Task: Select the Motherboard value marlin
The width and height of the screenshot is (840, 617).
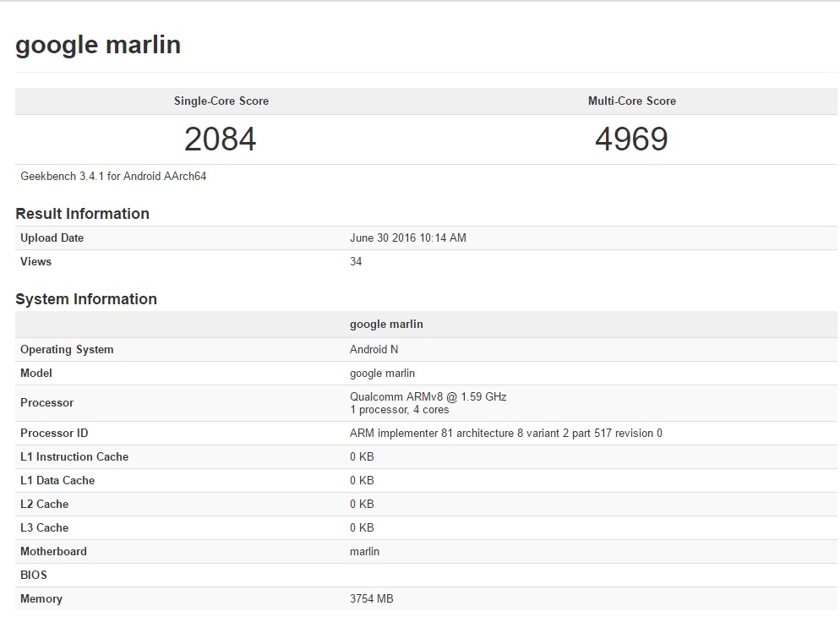Action: [364, 552]
